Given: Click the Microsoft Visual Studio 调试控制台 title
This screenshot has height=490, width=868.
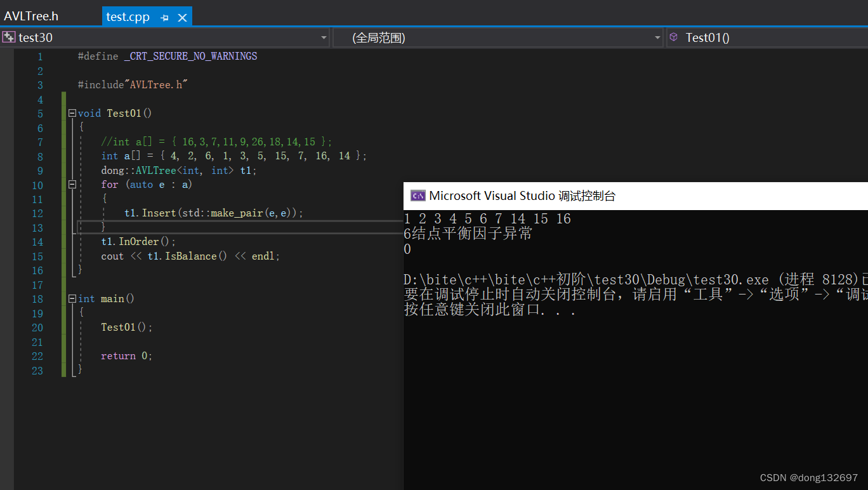Looking at the screenshot, I should [522, 195].
